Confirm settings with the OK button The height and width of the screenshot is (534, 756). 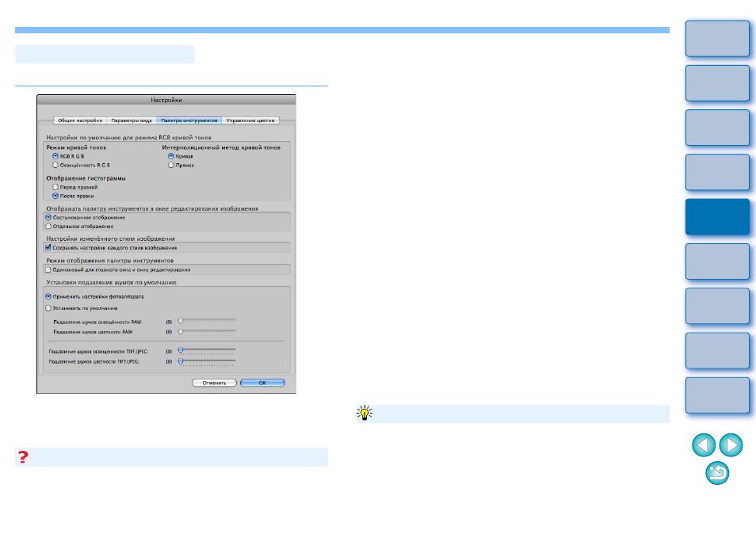tap(262, 383)
